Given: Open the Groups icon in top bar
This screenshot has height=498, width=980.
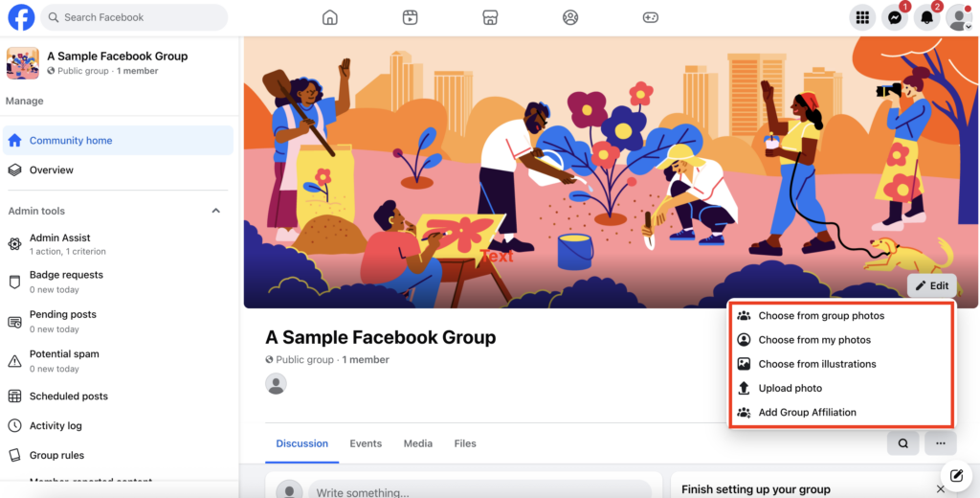Looking at the screenshot, I should [570, 17].
